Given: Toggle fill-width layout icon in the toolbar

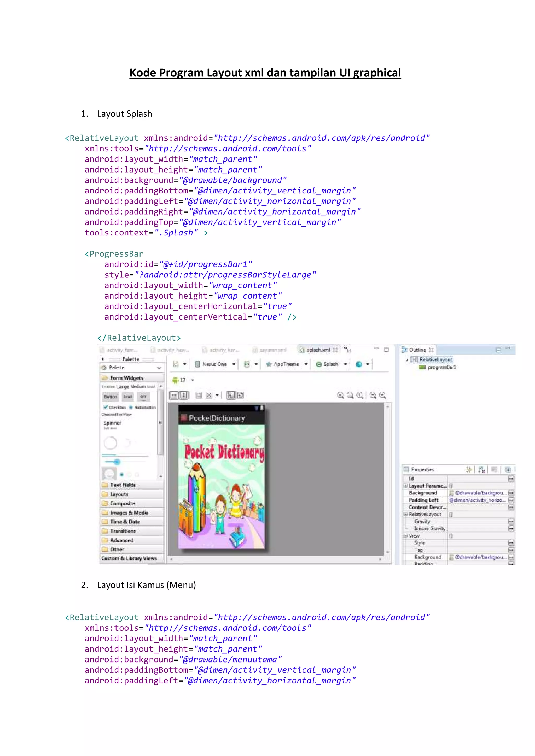Looking at the screenshot, I should tap(174, 395).
